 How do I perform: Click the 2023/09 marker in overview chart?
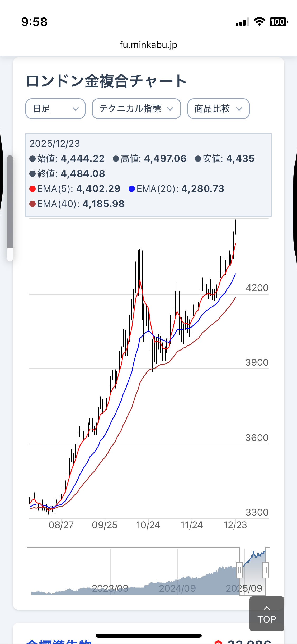110,588
